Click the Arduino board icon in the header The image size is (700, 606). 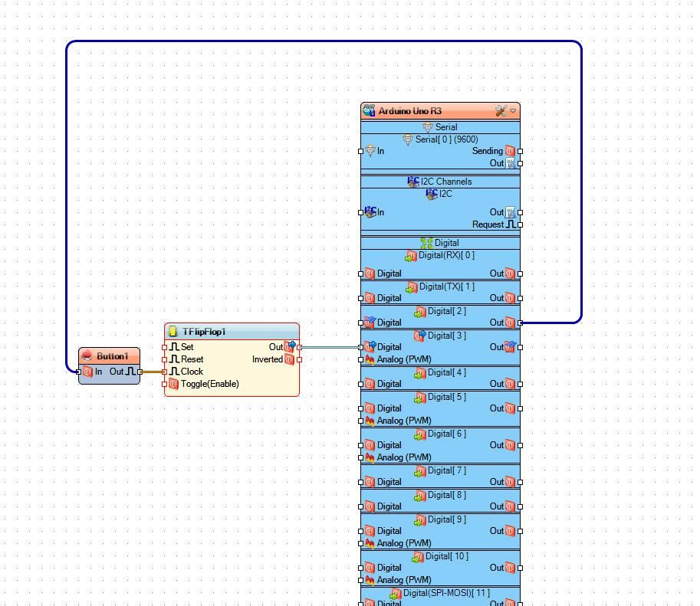(369, 110)
